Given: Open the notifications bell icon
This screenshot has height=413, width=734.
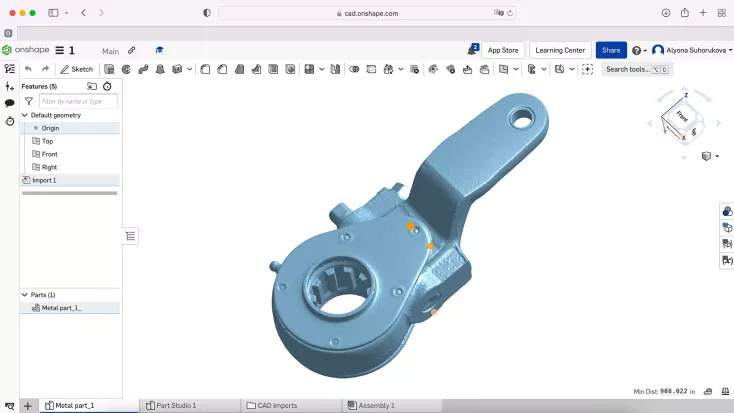Looking at the screenshot, I should pyautogui.click(x=473, y=50).
